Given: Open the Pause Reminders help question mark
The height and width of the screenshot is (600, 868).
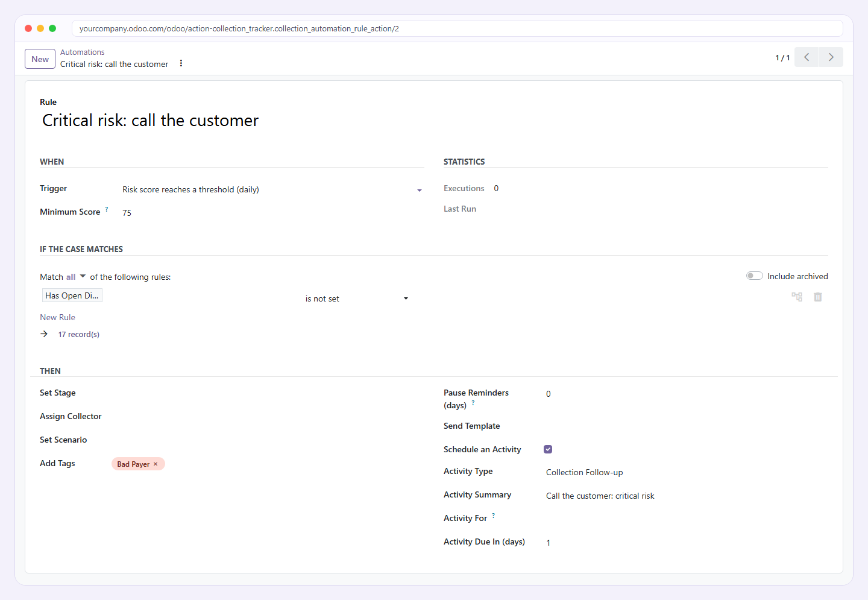Looking at the screenshot, I should tap(473, 403).
